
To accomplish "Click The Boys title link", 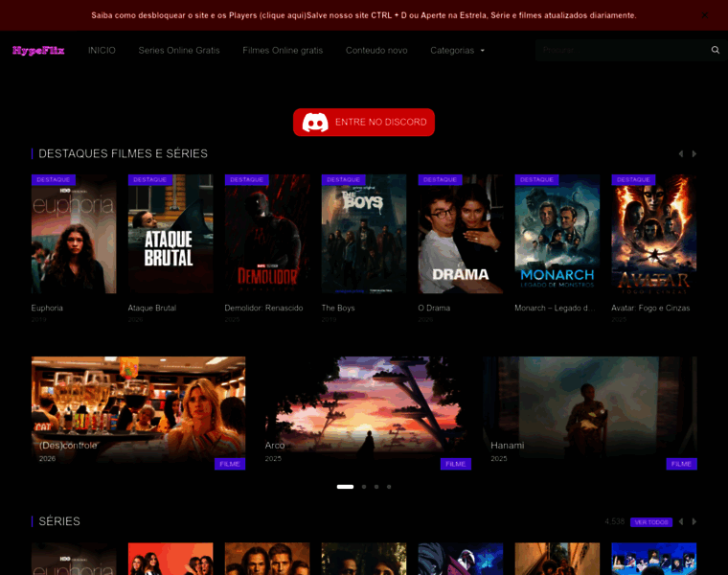I will [338, 308].
